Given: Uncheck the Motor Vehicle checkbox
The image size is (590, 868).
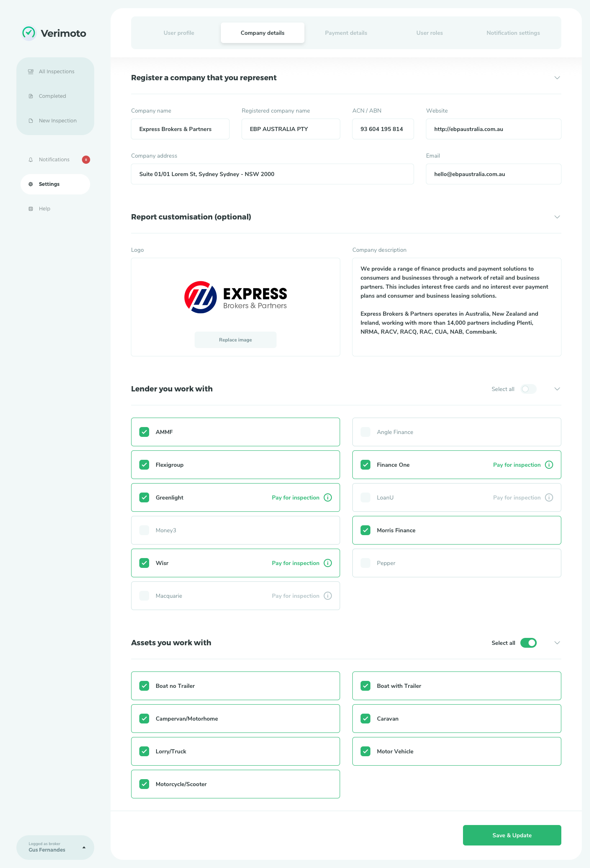Looking at the screenshot, I should click(x=365, y=751).
